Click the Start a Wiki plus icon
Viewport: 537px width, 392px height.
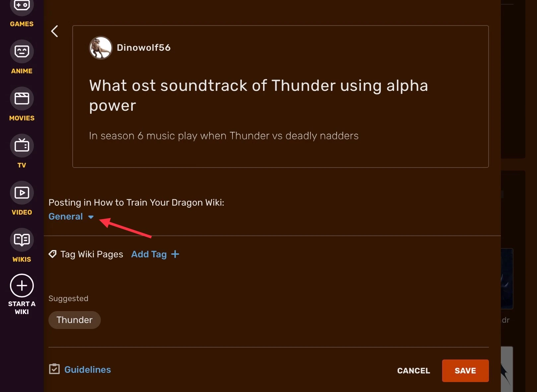pyautogui.click(x=22, y=286)
